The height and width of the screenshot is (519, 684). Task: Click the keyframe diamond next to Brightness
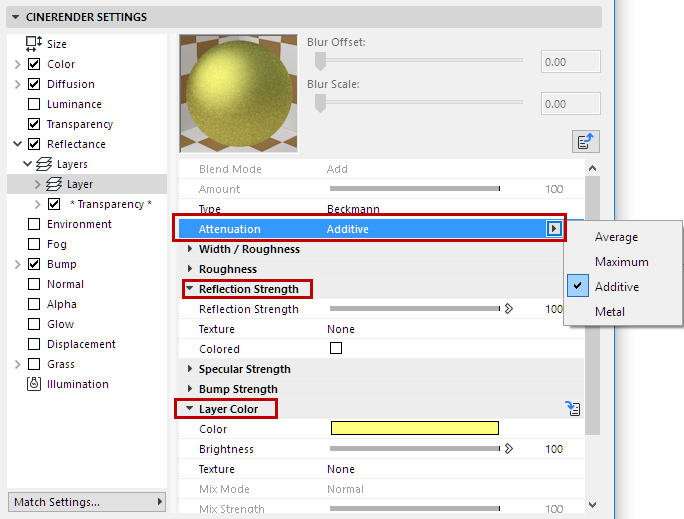tap(509, 449)
